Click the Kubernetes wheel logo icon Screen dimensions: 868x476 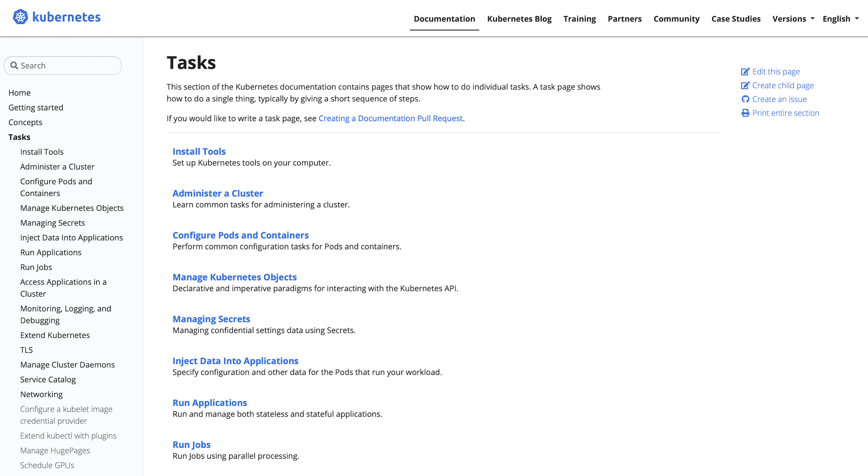tap(20, 17)
